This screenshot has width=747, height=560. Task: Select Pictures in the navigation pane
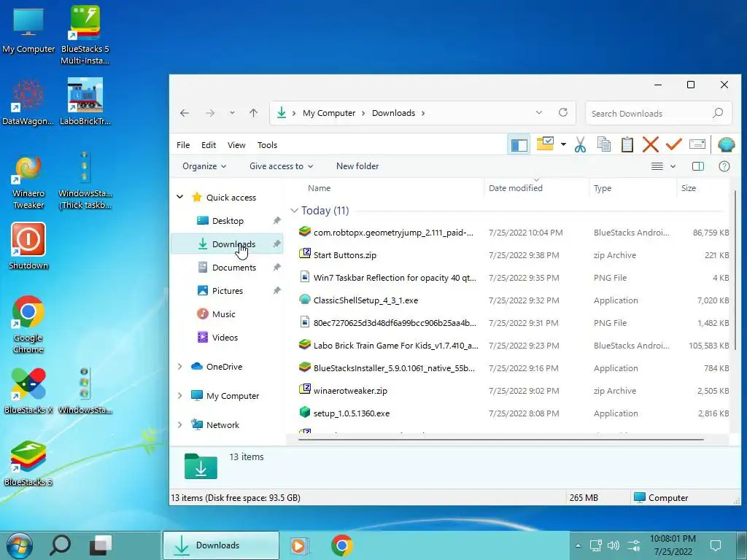(x=228, y=291)
